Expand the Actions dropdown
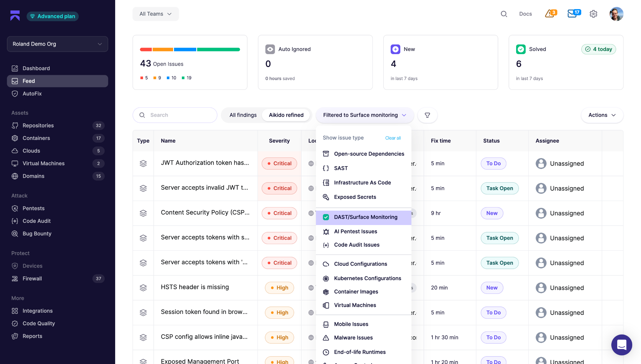The image size is (641, 364). point(602,115)
